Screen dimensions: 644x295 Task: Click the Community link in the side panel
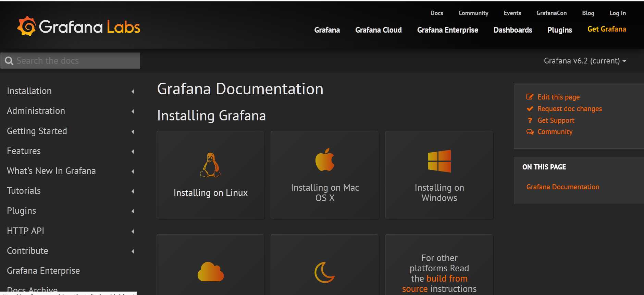555,132
